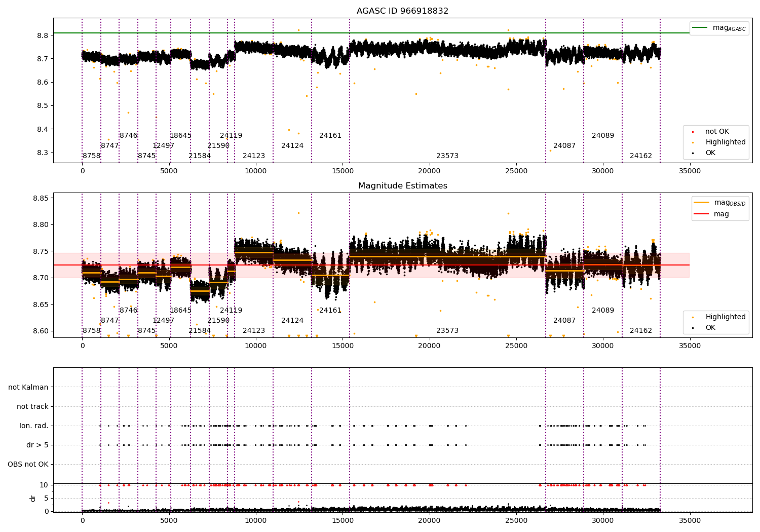Select the green mag AGASC legend line
The height and width of the screenshot is (532, 760).
click(700, 28)
